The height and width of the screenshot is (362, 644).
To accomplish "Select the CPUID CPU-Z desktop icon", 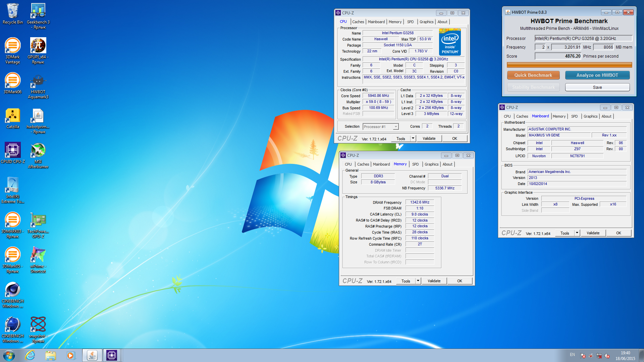I will [x=13, y=153].
